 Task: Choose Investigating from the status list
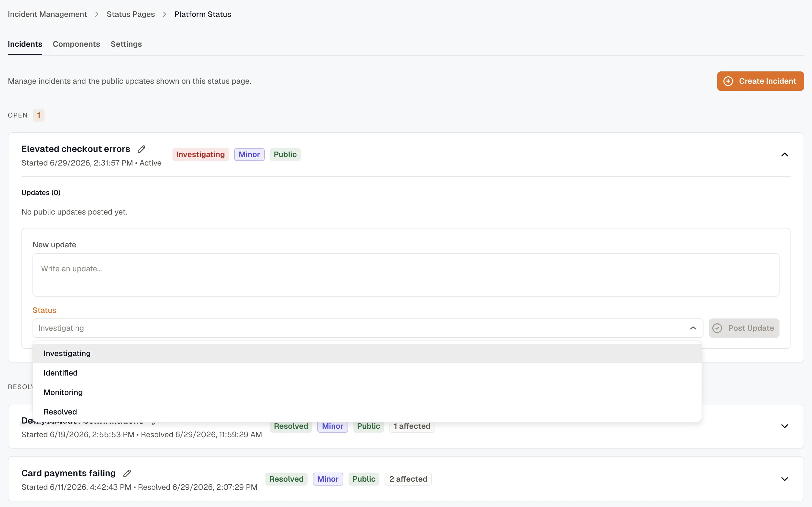coord(367,353)
